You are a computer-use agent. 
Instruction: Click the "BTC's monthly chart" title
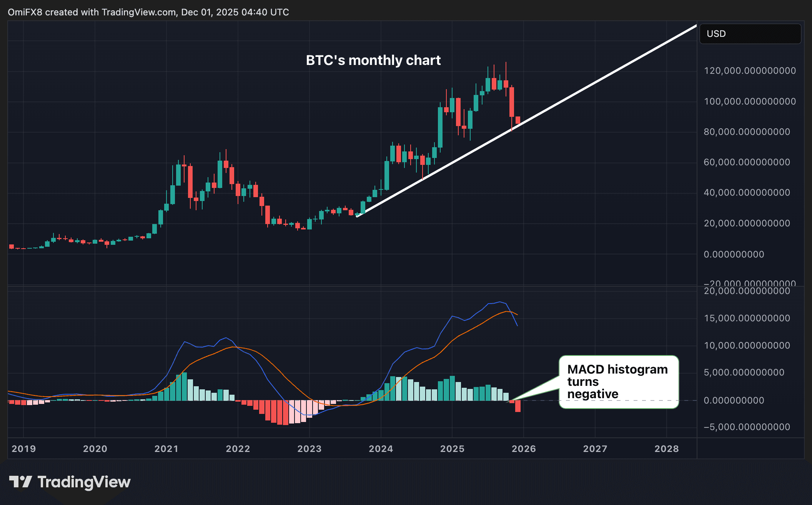click(373, 60)
